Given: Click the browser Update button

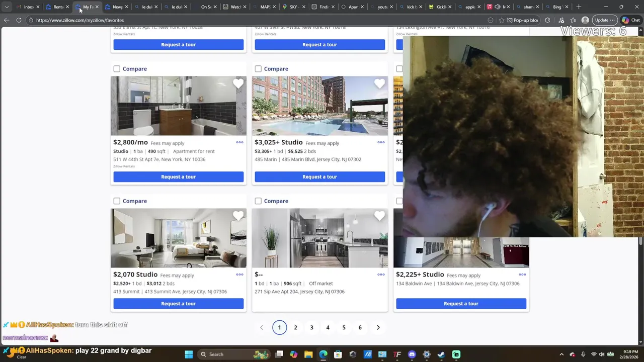Looking at the screenshot, I should tap(605, 20).
